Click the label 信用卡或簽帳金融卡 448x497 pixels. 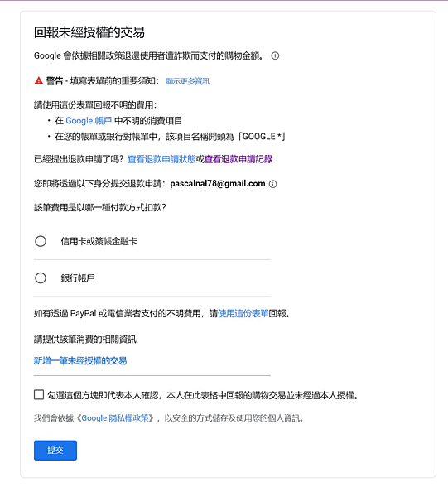pos(99,242)
